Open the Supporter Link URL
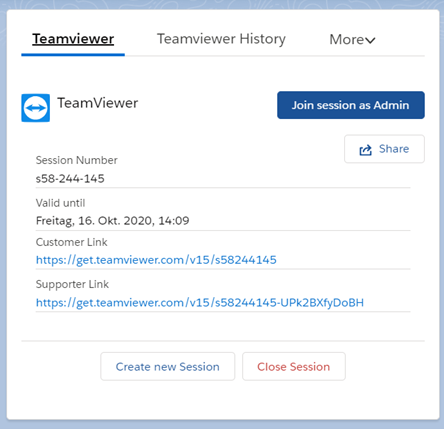The height and width of the screenshot is (429, 444). coord(200,302)
